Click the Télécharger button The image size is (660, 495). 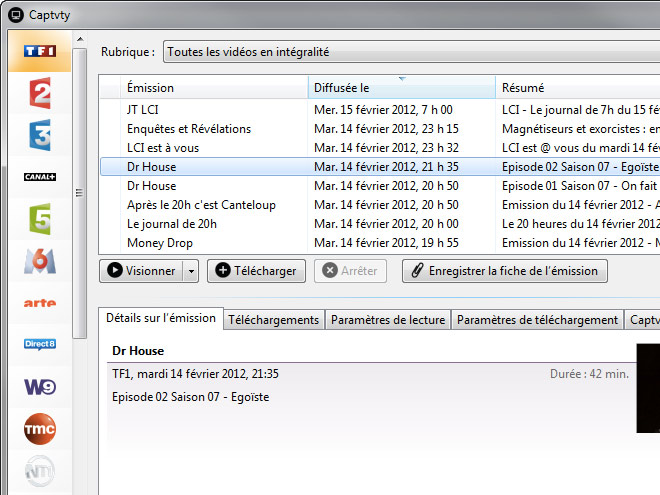click(256, 271)
